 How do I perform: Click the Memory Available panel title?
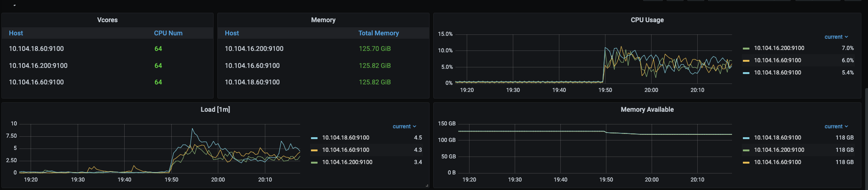(647, 109)
